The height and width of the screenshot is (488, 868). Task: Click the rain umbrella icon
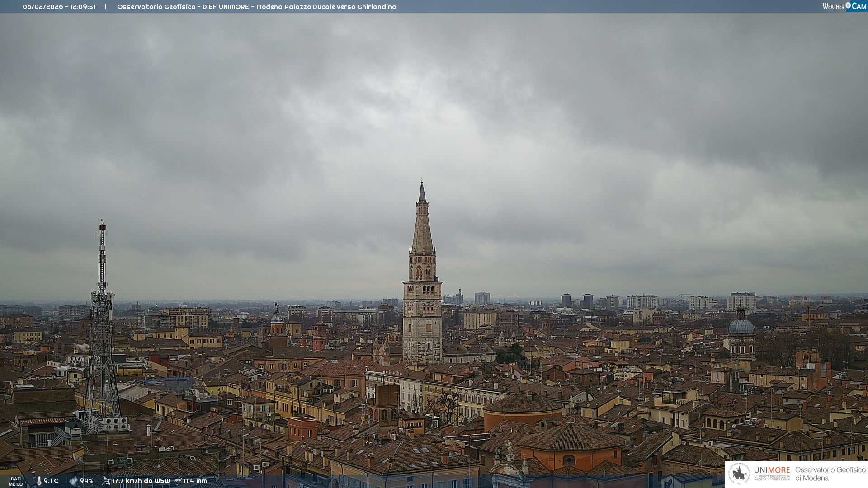[178, 481]
